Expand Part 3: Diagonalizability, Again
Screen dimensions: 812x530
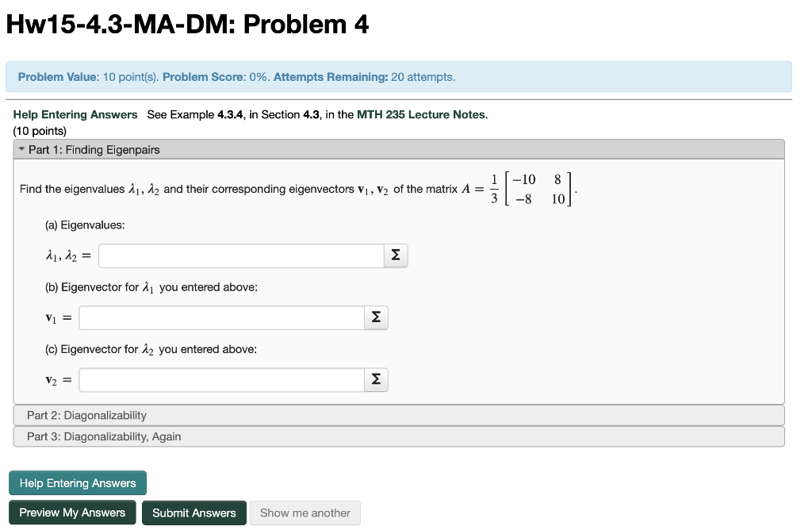pos(396,436)
